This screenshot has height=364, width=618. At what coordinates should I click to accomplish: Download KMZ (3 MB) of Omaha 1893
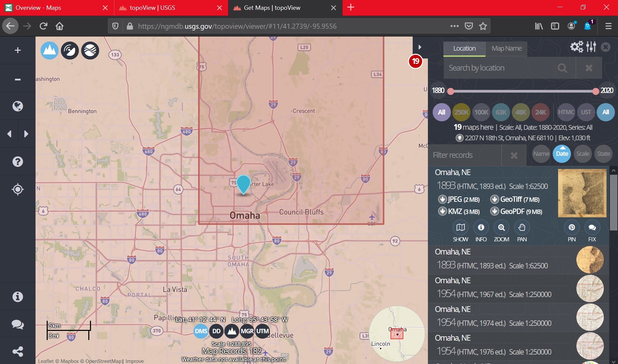pyautogui.click(x=459, y=212)
